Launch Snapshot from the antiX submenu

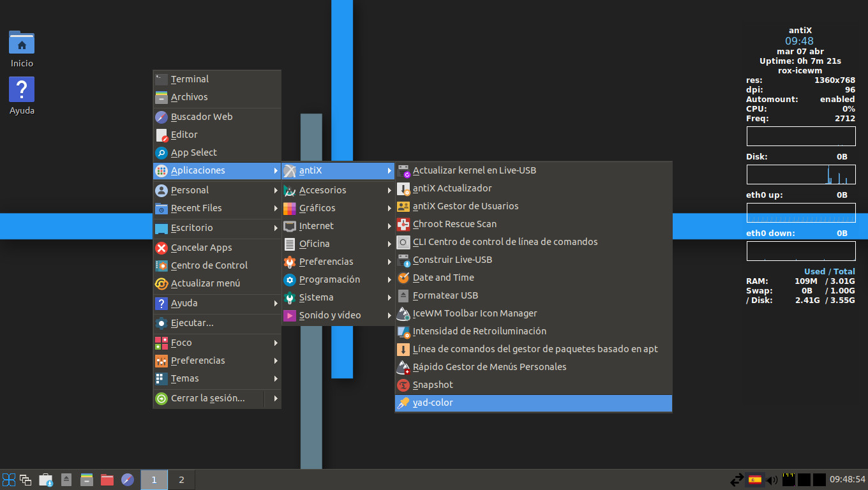pyautogui.click(x=432, y=385)
